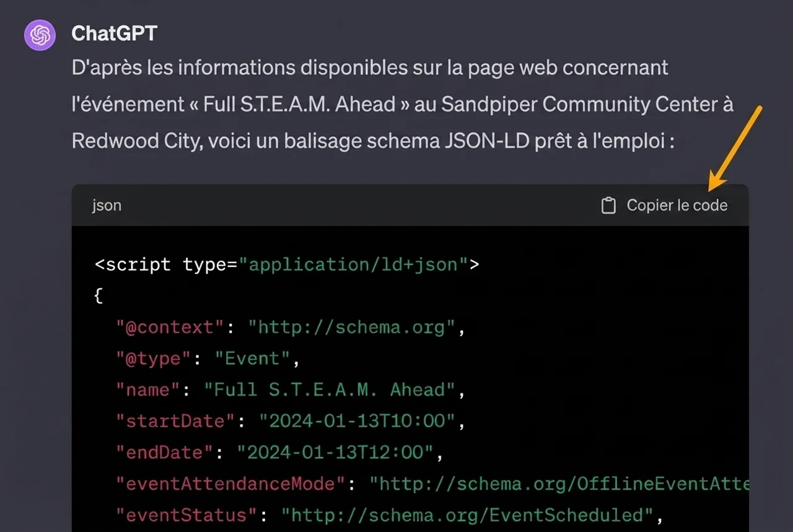Click the "eventAttendanceMode" key in code

click(x=230, y=484)
